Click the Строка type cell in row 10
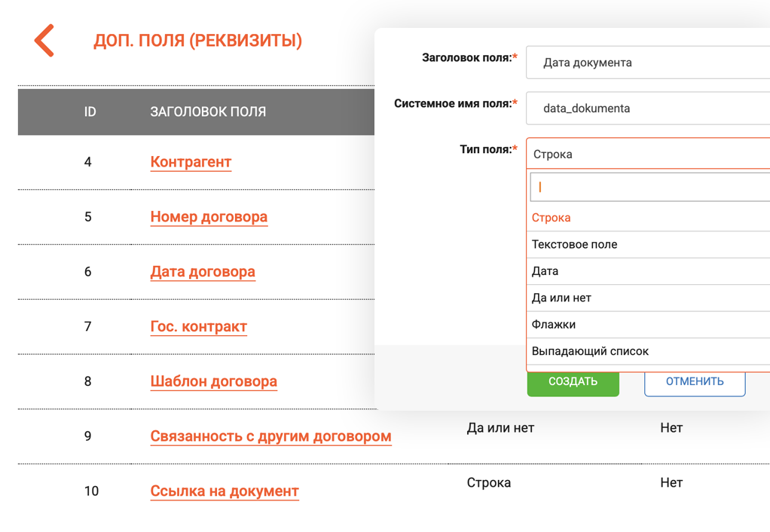770x532 pixels. 489,482
